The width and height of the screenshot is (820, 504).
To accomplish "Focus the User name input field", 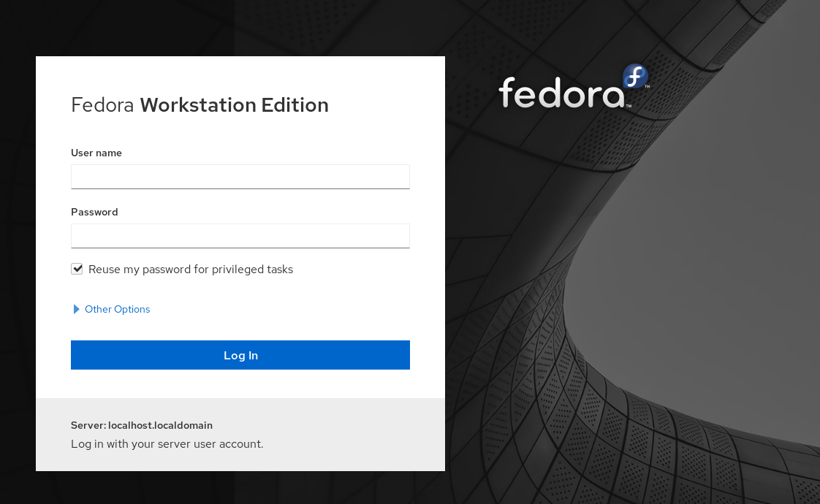I will click(x=240, y=177).
